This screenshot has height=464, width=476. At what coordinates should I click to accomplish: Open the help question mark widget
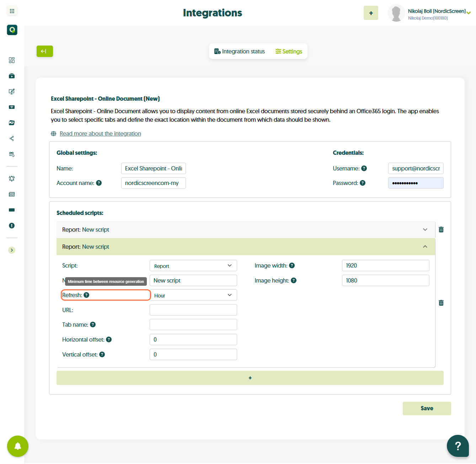pos(458,446)
